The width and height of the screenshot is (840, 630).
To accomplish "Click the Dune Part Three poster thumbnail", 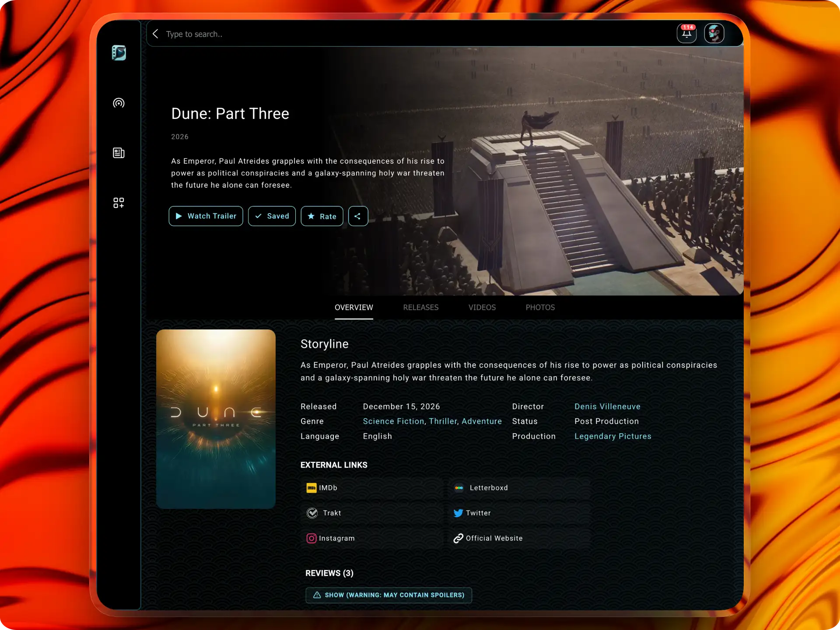I will coord(216,419).
